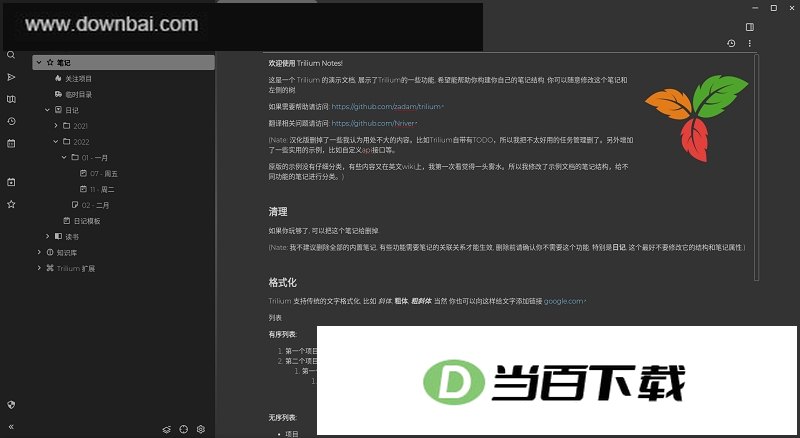Expand the 读书 tree node arrow
Viewport: 800px width, 438px height.
[x=47, y=236]
